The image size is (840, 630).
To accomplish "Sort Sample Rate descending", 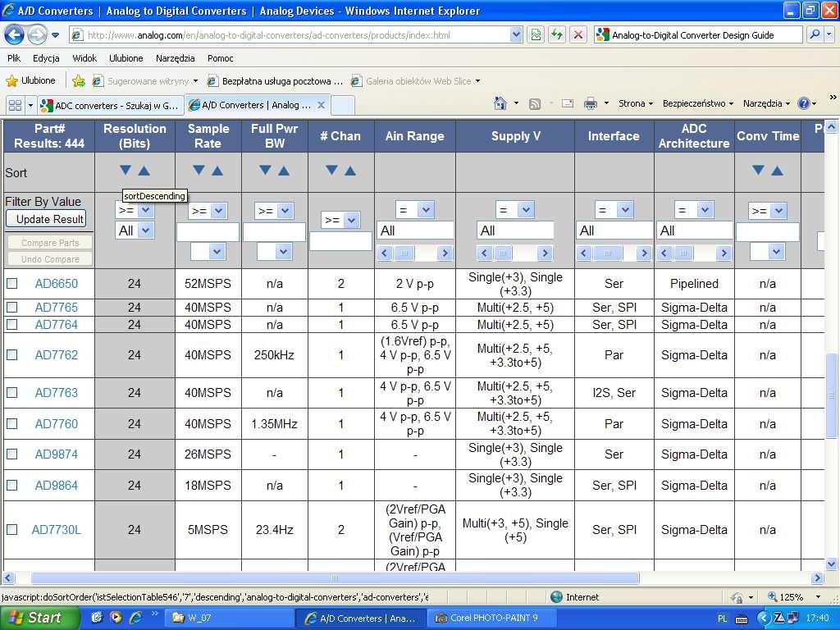I will pyautogui.click(x=199, y=171).
